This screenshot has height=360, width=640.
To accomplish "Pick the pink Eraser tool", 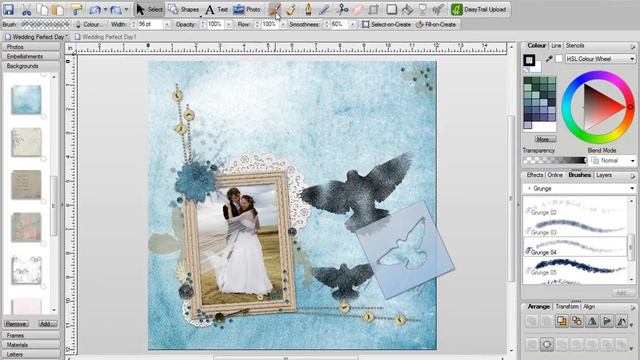I will coord(358,9).
